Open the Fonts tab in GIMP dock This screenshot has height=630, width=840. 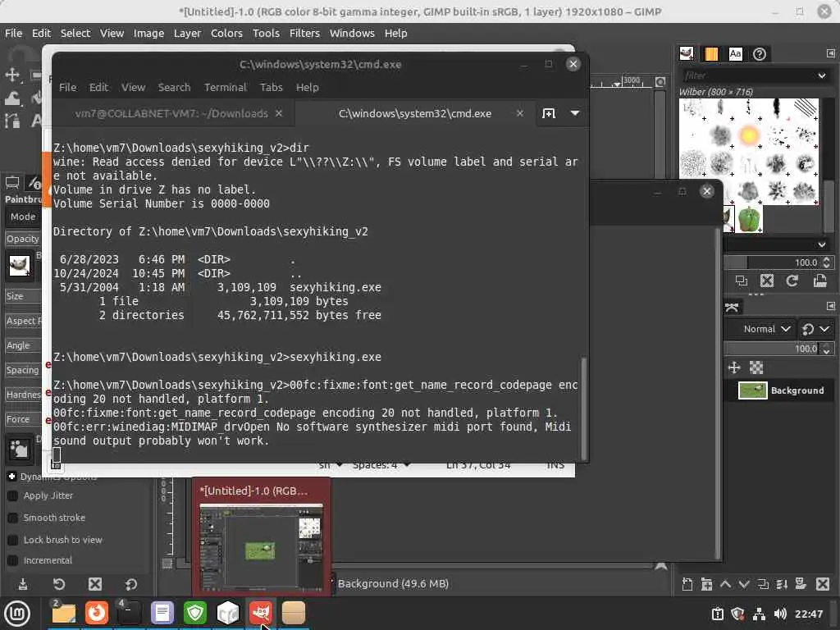(735, 53)
